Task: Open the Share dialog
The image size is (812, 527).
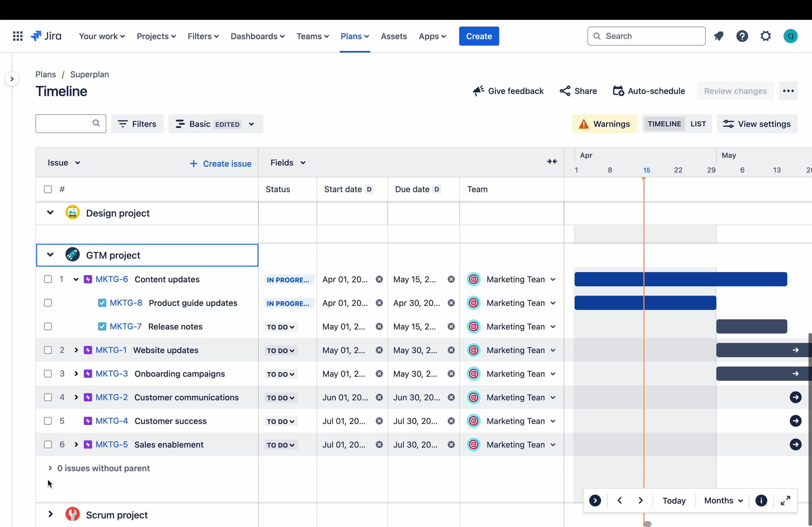Action: pyautogui.click(x=578, y=91)
